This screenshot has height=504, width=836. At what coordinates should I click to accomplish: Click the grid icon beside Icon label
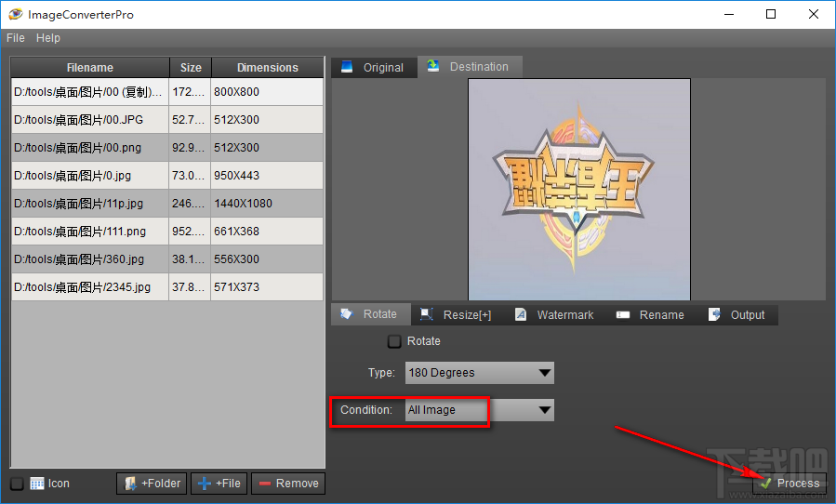(37, 484)
